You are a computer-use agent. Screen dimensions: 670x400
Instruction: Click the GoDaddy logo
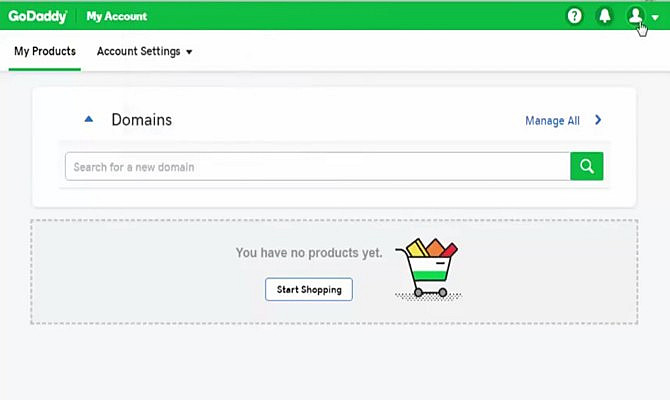[37, 16]
